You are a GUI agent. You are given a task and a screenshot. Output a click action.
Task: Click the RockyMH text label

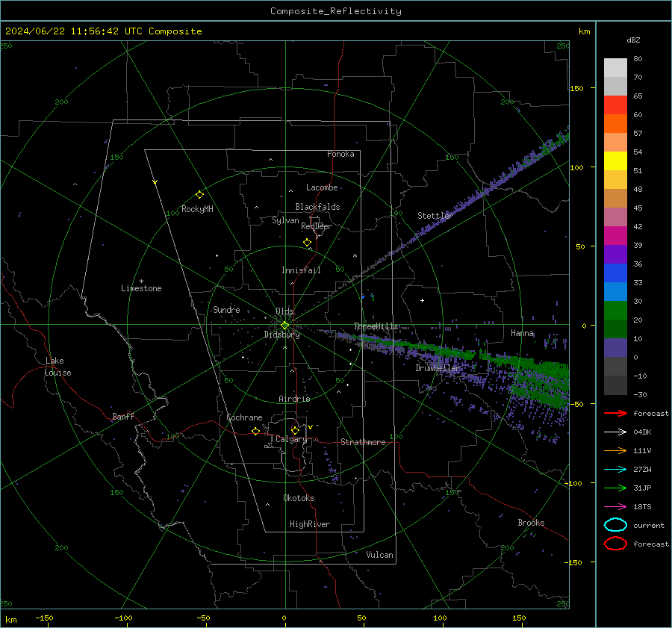pyautogui.click(x=197, y=209)
